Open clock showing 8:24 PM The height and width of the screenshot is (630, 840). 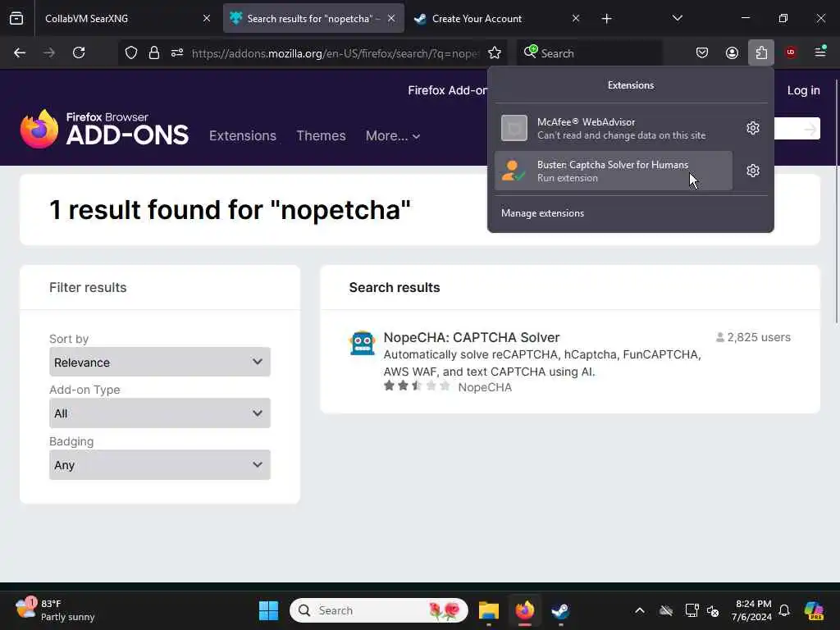(752, 610)
